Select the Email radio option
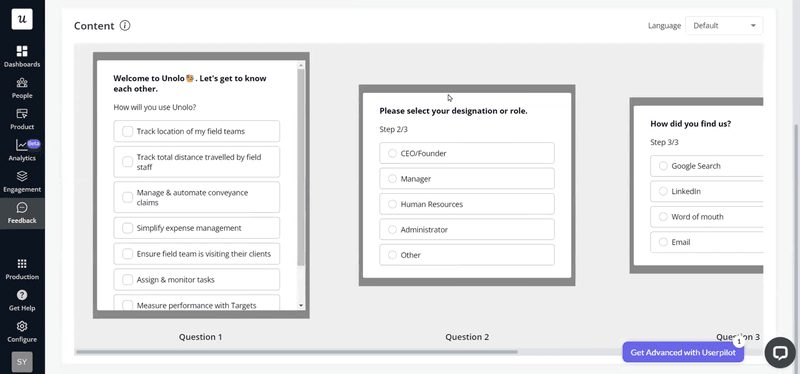 point(663,242)
